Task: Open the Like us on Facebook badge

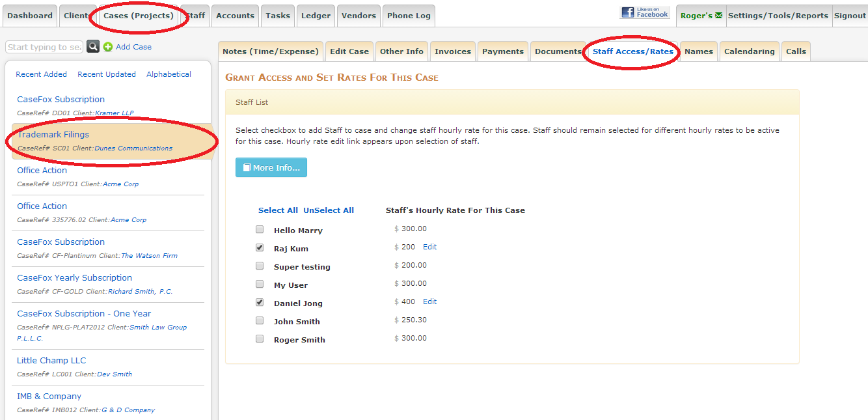Action: 645,12
